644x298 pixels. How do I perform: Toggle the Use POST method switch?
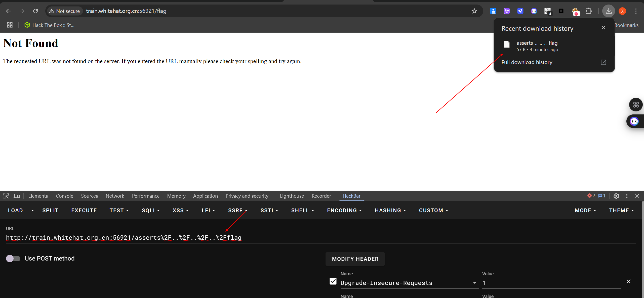[x=13, y=259]
